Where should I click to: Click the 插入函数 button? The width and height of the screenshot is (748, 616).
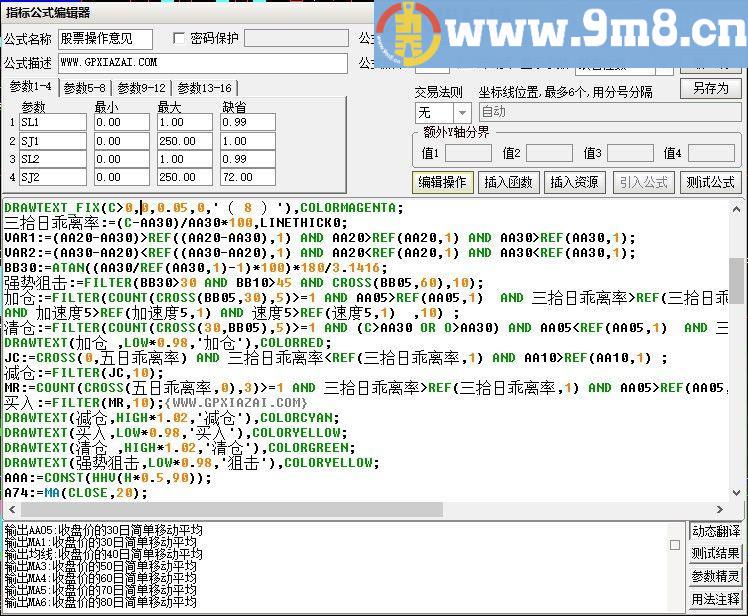click(x=509, y=182)
